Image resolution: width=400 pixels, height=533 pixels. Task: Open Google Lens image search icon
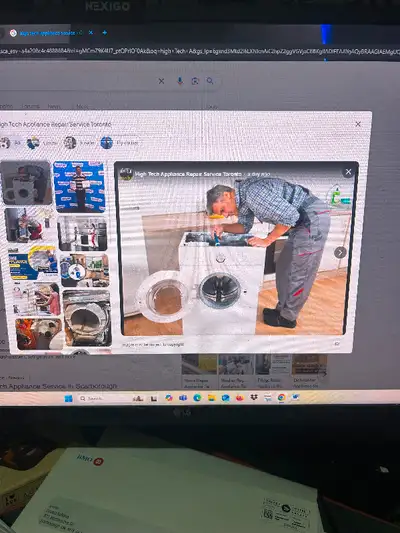pyautogui.click(x=195, y=81)
